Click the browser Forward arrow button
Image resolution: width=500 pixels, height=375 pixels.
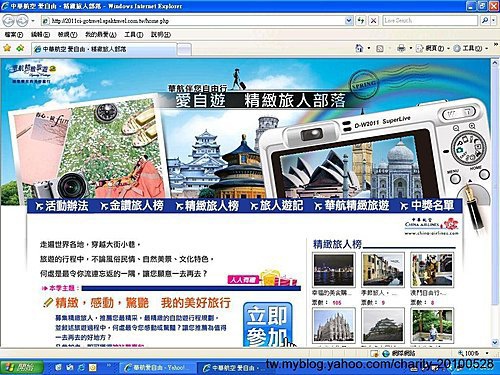[22, 21]
